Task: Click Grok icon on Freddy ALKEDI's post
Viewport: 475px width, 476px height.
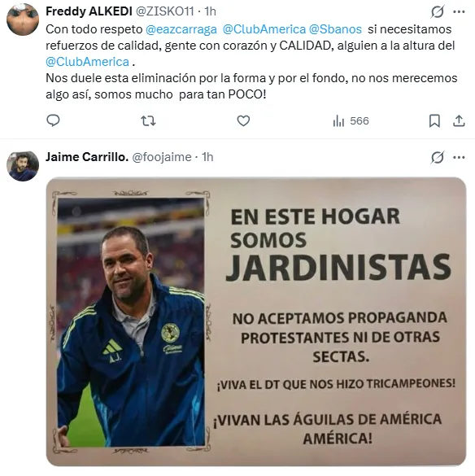Action: pyautogui.click(x=438, y=12)
